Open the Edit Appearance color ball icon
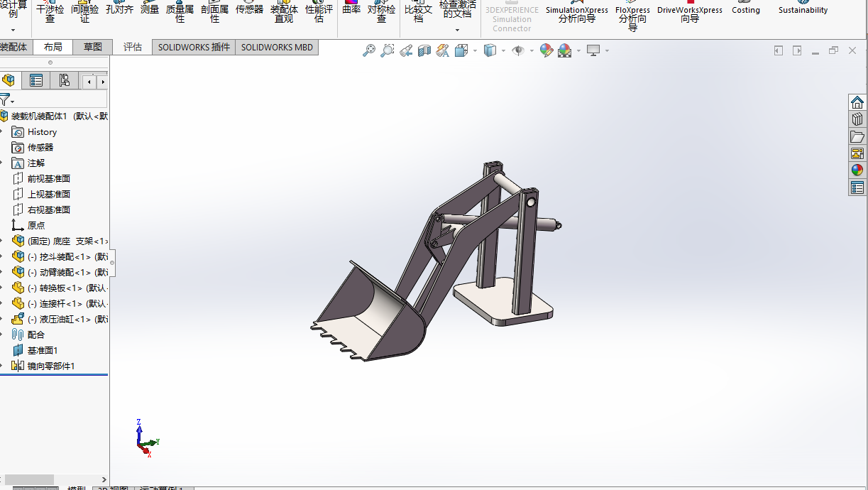The width and height of the screenshot is (868, 490). tap(546, 50)
